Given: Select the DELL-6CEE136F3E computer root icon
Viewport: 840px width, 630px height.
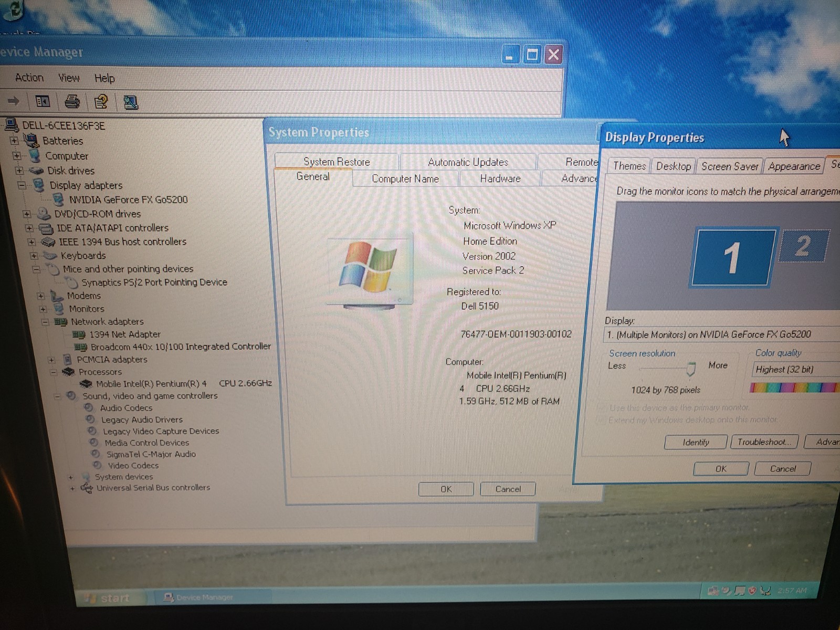Looking at the screenshot, I should (x=11, y=125).
